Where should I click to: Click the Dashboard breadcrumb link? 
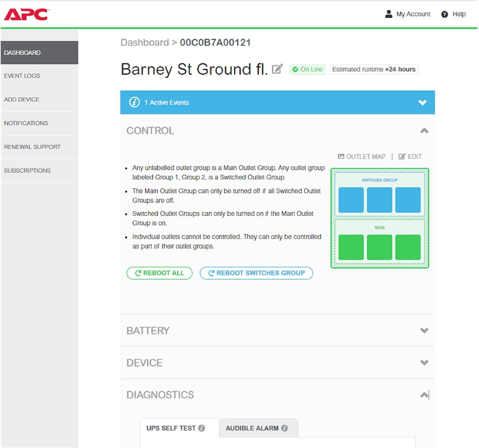coord(145,43)
